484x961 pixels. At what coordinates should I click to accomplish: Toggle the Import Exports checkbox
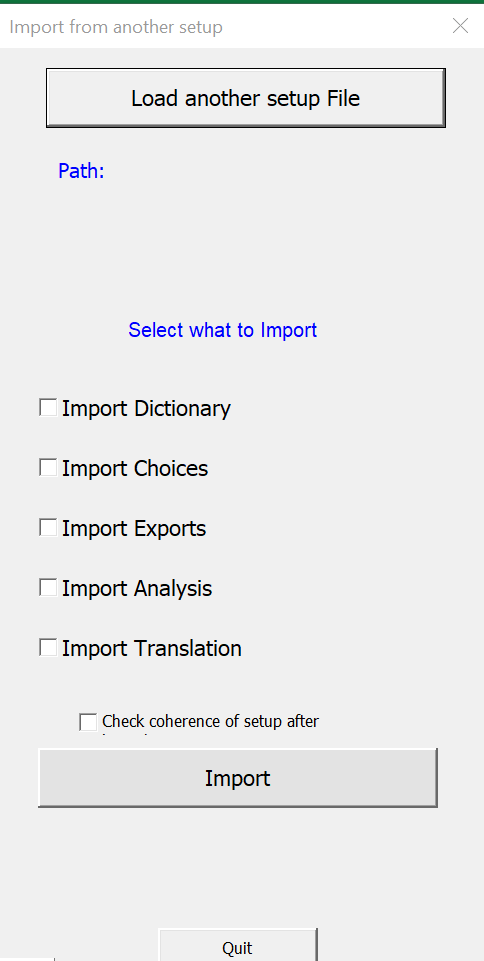coord(48,528)
